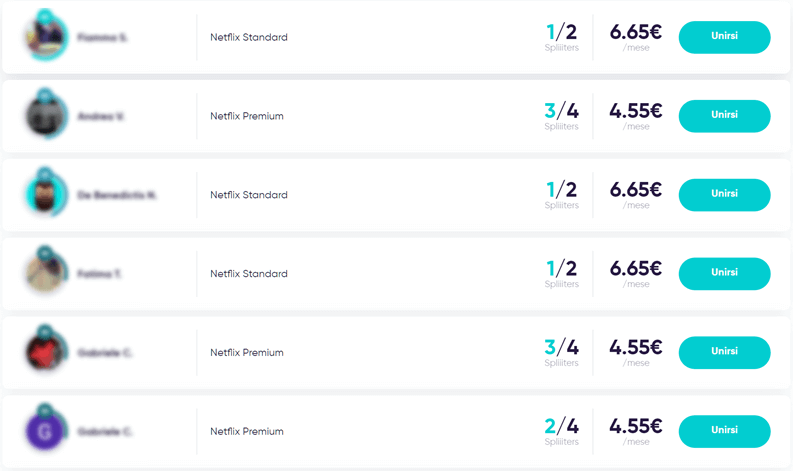Join the first Netflix Standard group via Unirsi
The width and height of the screenshot is (793, 471).
click(x=724, y=37)
